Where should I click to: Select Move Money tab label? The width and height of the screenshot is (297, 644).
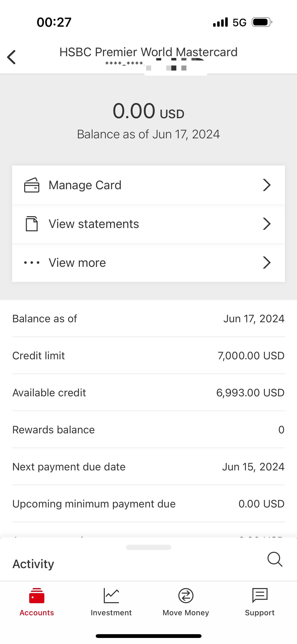[186, 613]
